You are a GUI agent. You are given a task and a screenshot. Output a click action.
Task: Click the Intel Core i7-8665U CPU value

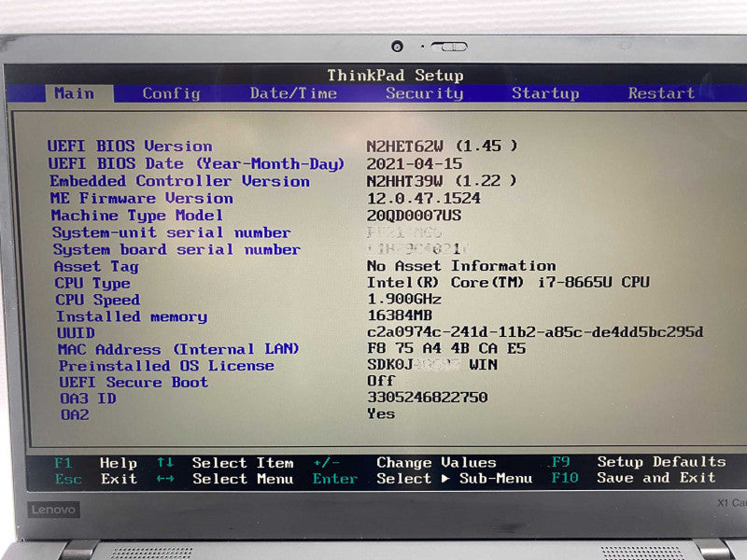tap(508, 283)
